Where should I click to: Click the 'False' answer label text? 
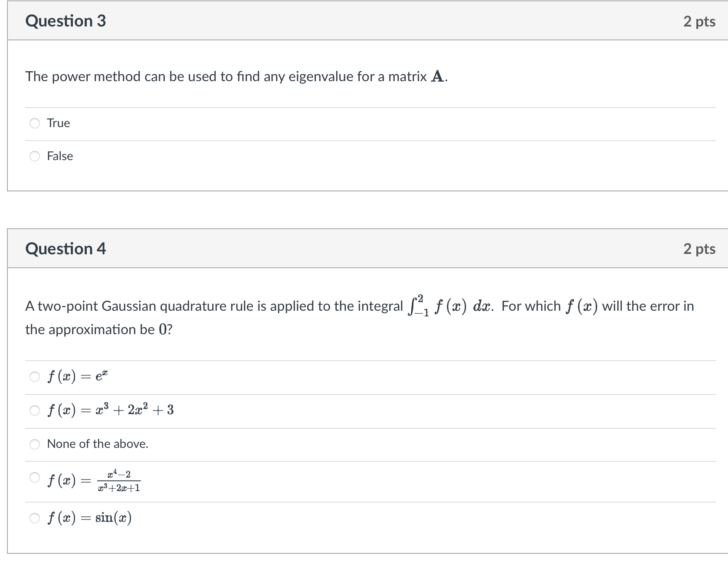pyautogui.click(x=60, y=156)
